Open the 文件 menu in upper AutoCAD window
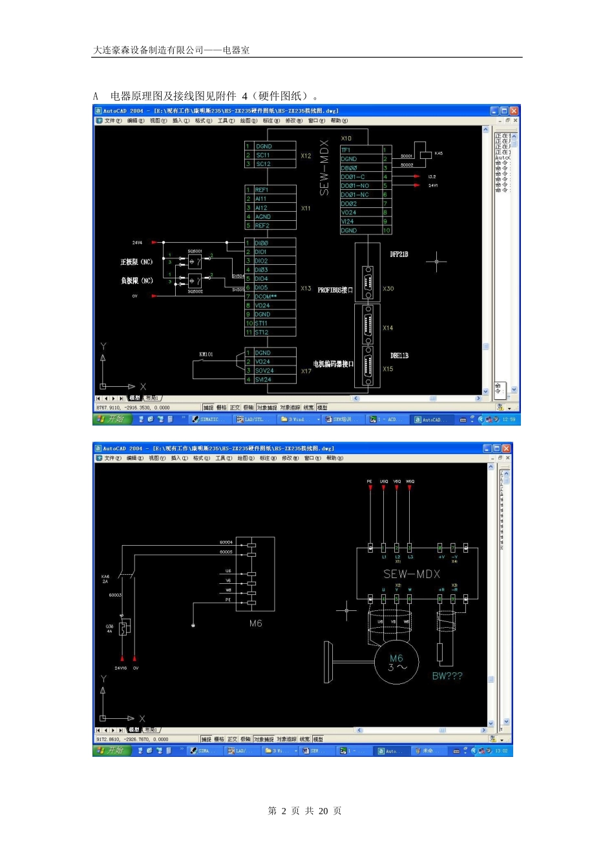Viewport: 614px width, 868px height. 113,121
